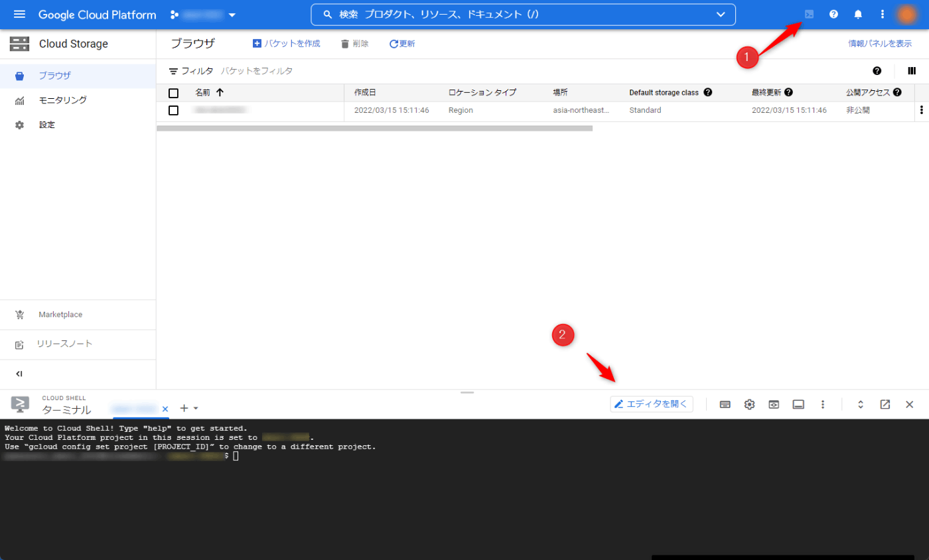
Task: Click 情報パネルを表示 link
Action: (880, 44)
